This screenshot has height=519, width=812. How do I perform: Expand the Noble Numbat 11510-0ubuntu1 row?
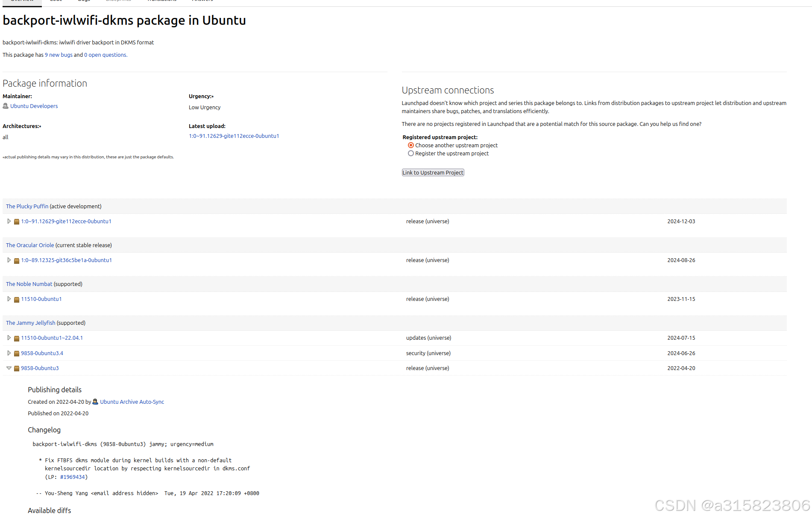(x=9, y=299)
